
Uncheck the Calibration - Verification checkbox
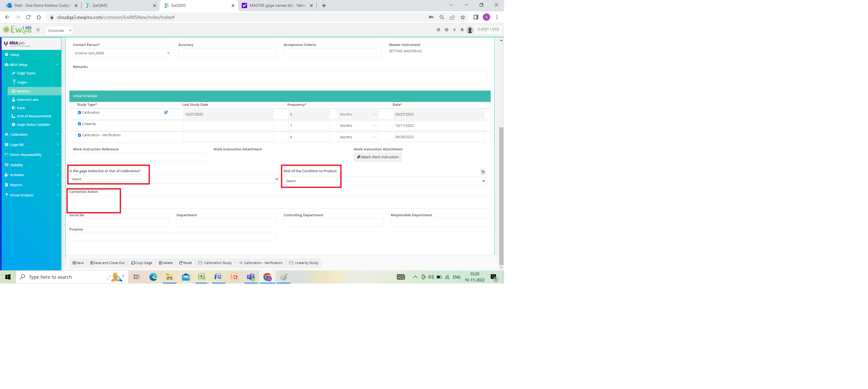(x=80, y=135)
